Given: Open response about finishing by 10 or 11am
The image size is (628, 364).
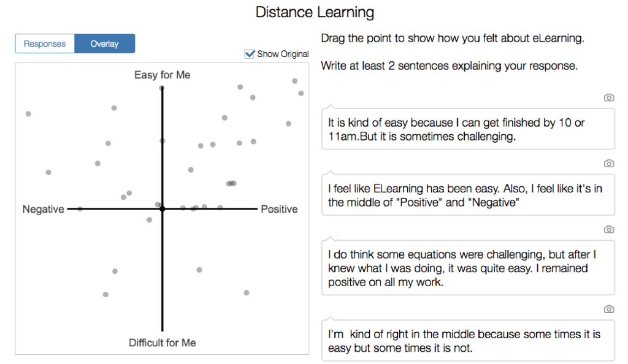Looking at the screenshot, I should tap(468, 129).
